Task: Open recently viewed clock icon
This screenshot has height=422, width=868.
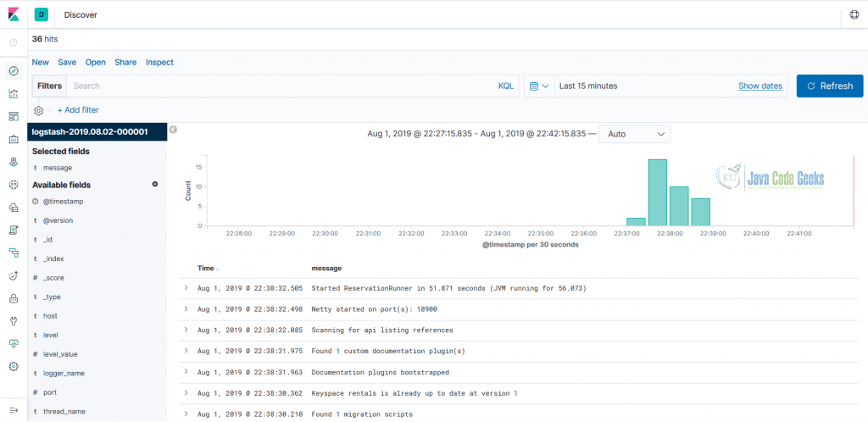Action: tap(14, 42)
